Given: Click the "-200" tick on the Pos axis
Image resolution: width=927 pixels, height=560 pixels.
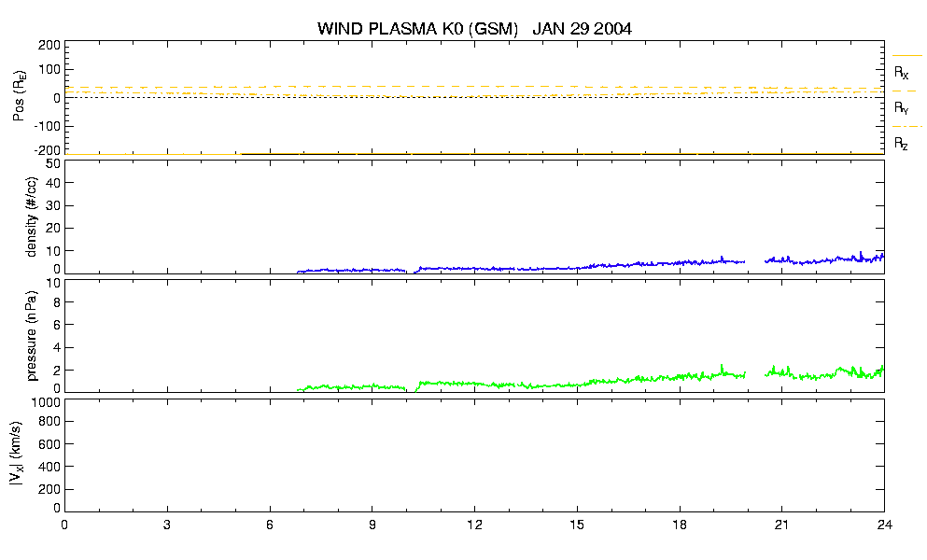Looking at the screenshot, I should pyautogui.click(x=47, y=150).
